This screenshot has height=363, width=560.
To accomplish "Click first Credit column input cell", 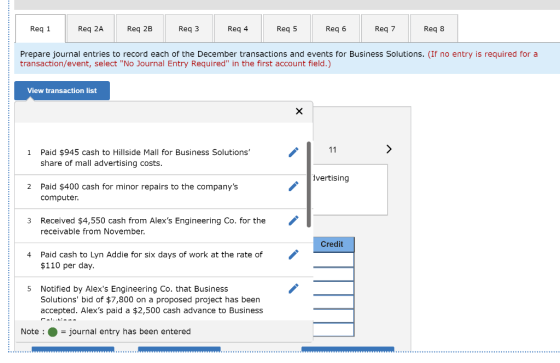I will pos(334,260).
